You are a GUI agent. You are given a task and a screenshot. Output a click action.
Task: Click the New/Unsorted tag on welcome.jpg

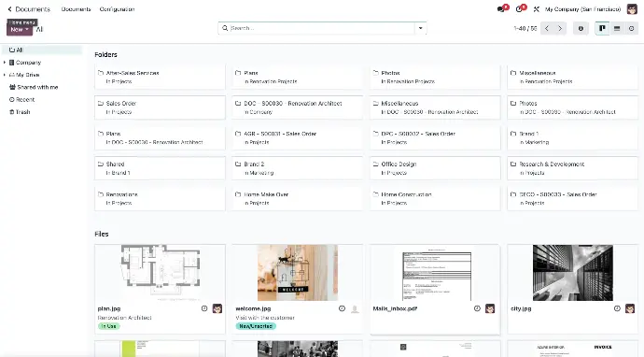[x=256, y=326]
